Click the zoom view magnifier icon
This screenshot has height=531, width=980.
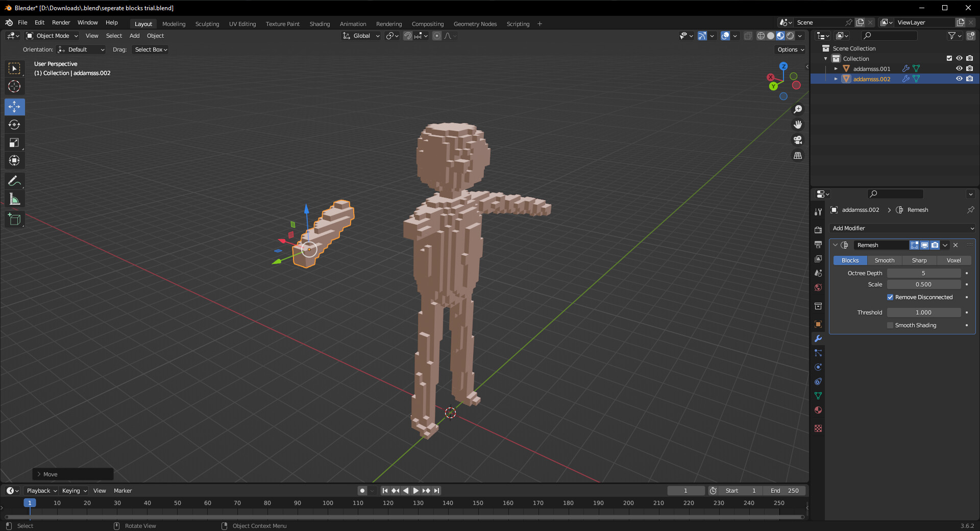pos(798,109)
